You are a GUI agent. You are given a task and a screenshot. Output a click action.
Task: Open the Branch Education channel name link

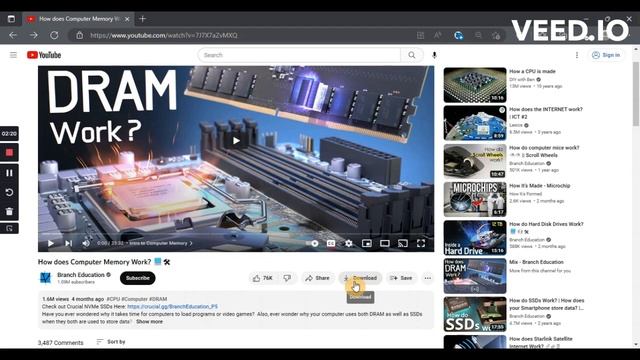[x=81, y=275]
